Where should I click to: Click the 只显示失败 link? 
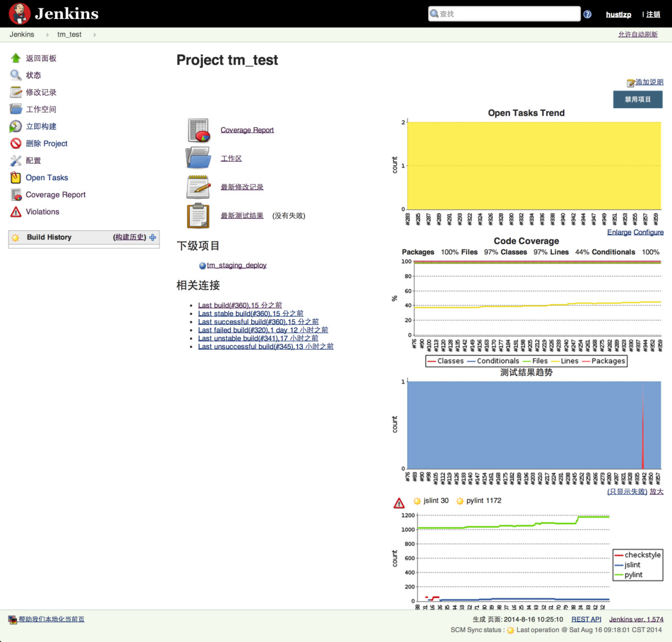click(627, 492)
